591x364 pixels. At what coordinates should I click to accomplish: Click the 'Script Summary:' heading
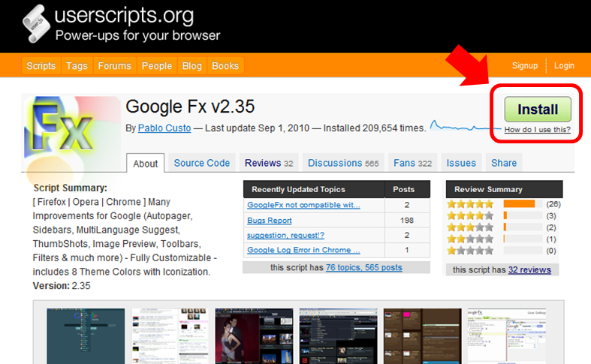[70, 188]
